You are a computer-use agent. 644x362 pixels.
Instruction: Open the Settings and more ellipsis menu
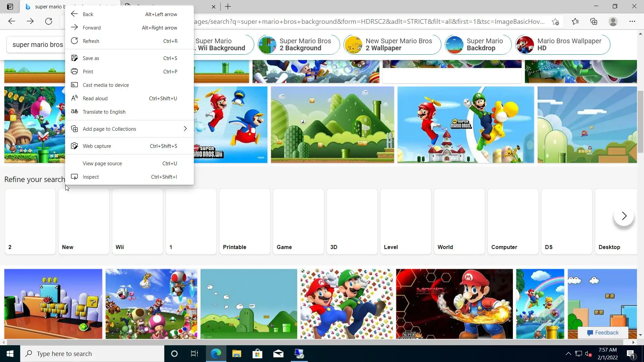pyautogui.click(x=632, y=21)
